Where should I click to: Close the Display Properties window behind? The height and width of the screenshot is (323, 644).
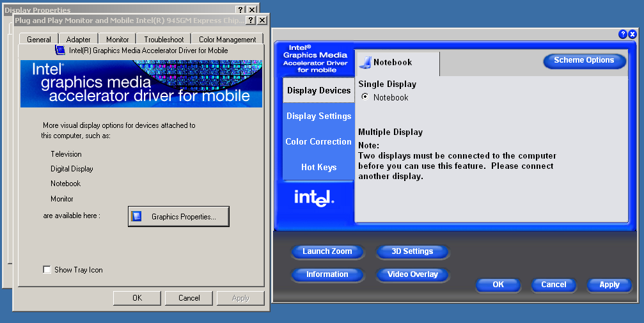[x=252, y=10]
